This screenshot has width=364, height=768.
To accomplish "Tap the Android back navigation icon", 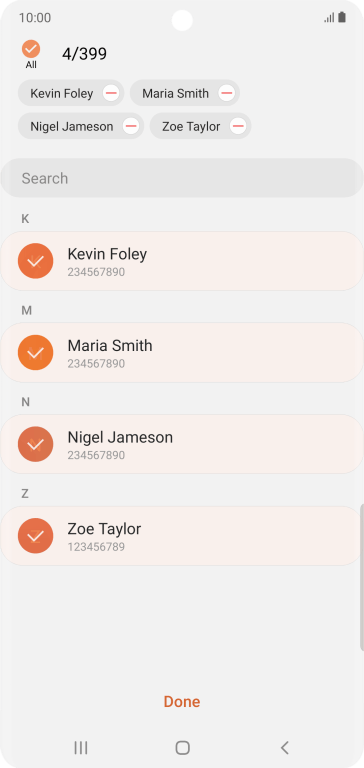I will [x=284, y=747].
